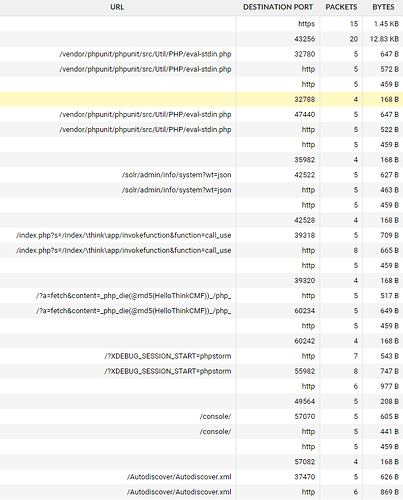Open the eval-stdin.php URL on port 32780

[x=145, y=54]
